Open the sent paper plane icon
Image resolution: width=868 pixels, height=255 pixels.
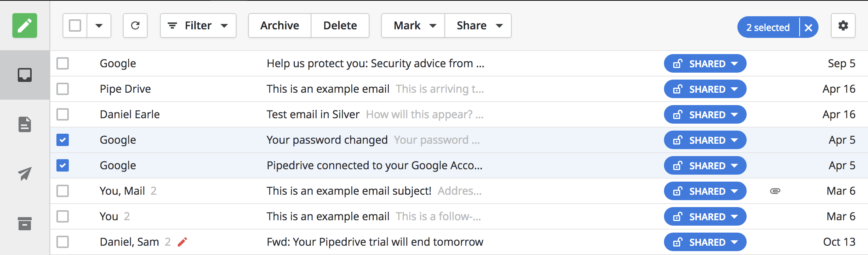pos(25,174)
